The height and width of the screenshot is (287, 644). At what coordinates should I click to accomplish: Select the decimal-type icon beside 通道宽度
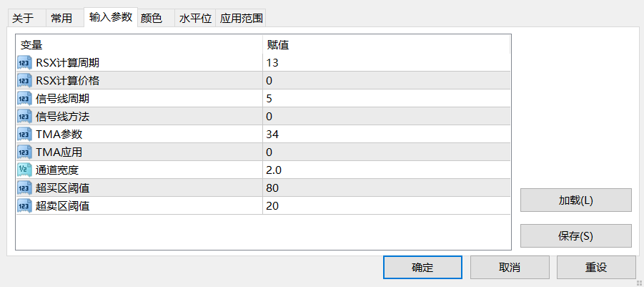click(24, 170)
